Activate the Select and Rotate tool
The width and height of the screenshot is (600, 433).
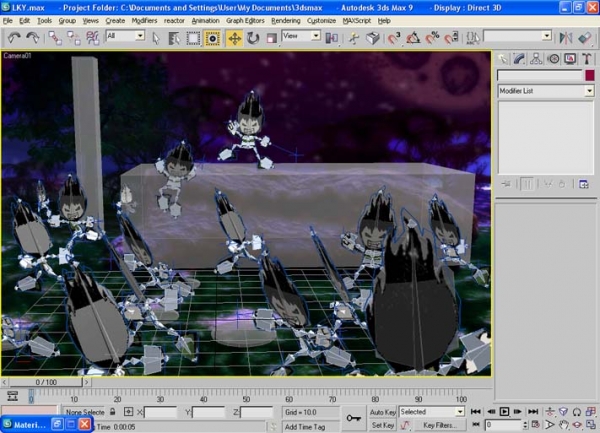253,38
